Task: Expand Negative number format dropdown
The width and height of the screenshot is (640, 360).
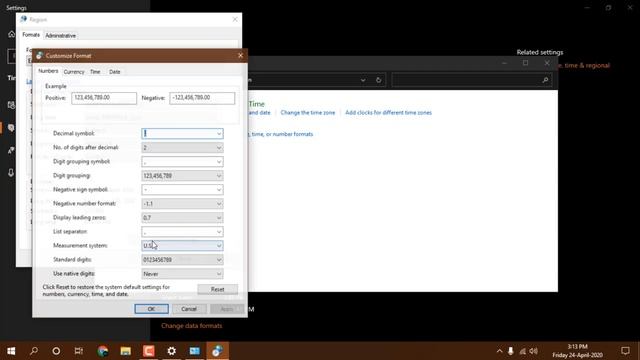Action: [182, 204]
